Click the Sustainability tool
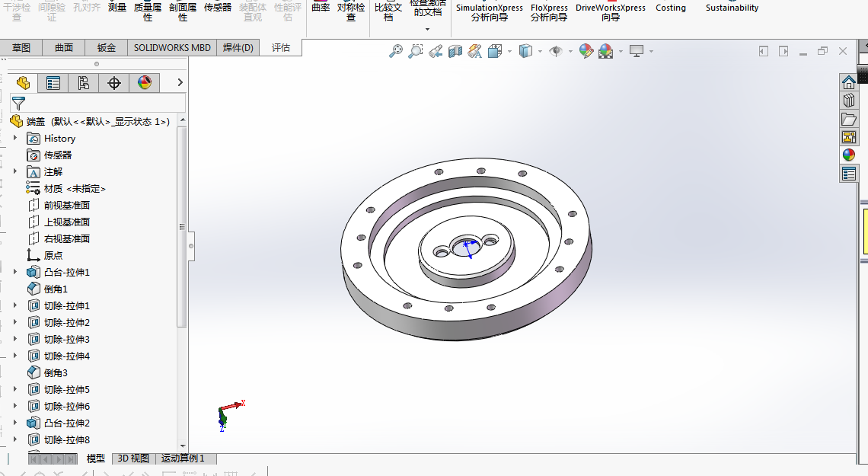The width and height of the screenshot is (868, 476). coord(732,8)
